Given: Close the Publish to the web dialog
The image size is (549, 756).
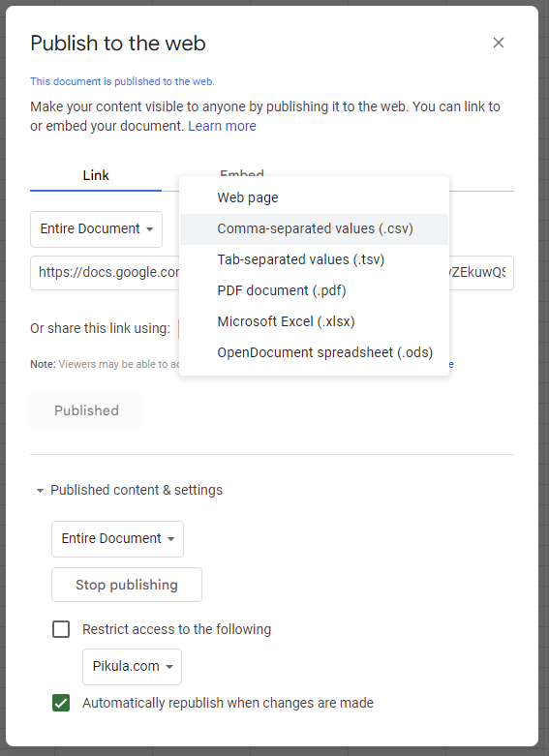Looking at the screenshot, I should pos(499,43).
